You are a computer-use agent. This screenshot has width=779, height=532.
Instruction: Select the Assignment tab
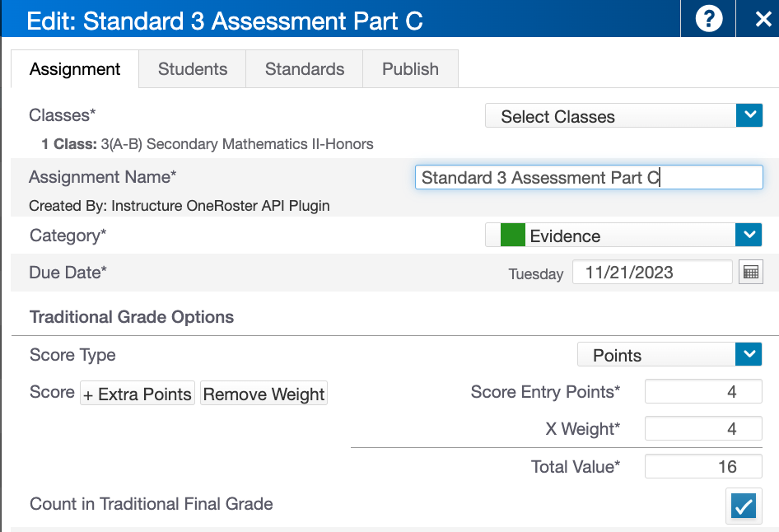[75, 69]
